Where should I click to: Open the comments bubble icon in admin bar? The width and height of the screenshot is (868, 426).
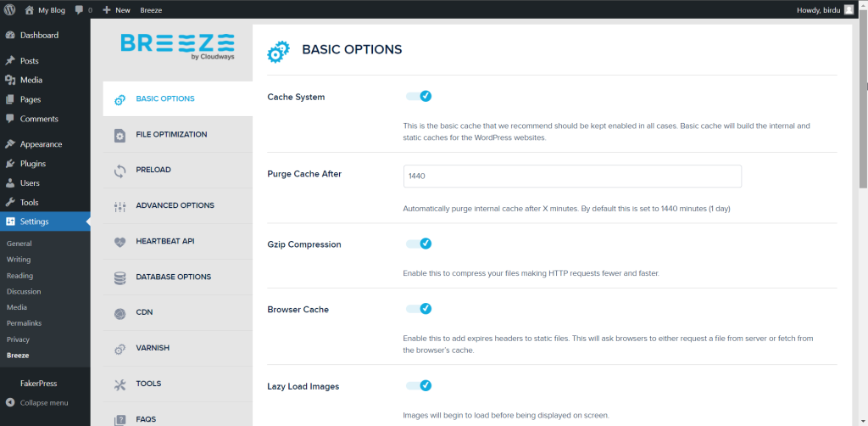click(x=79, y=9)
